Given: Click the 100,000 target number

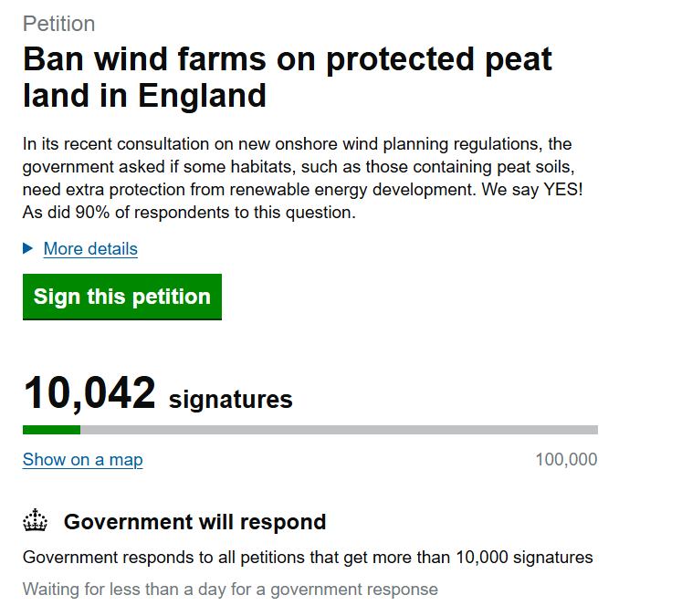Looking at the screenshot, I should tap(565, 460).
